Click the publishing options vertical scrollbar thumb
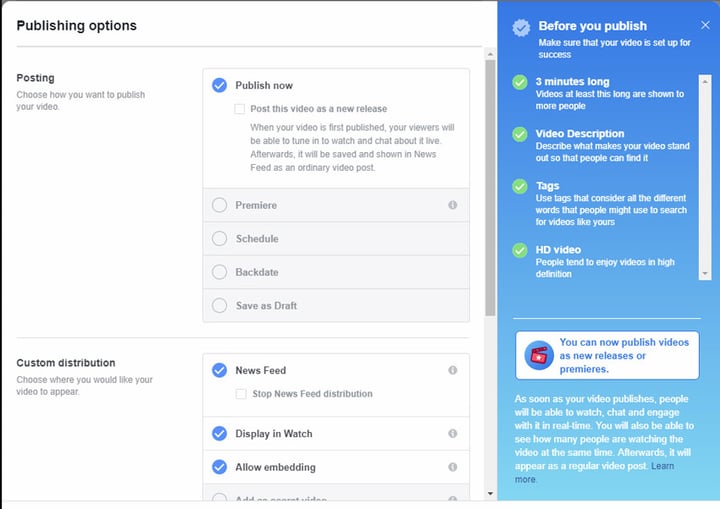 [490, 187]
